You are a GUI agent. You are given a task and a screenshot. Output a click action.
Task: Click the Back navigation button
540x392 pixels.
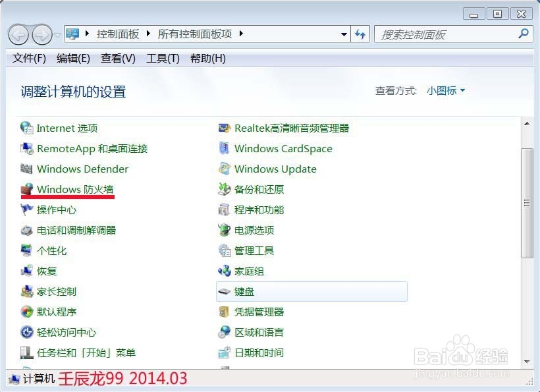point(18,35)
